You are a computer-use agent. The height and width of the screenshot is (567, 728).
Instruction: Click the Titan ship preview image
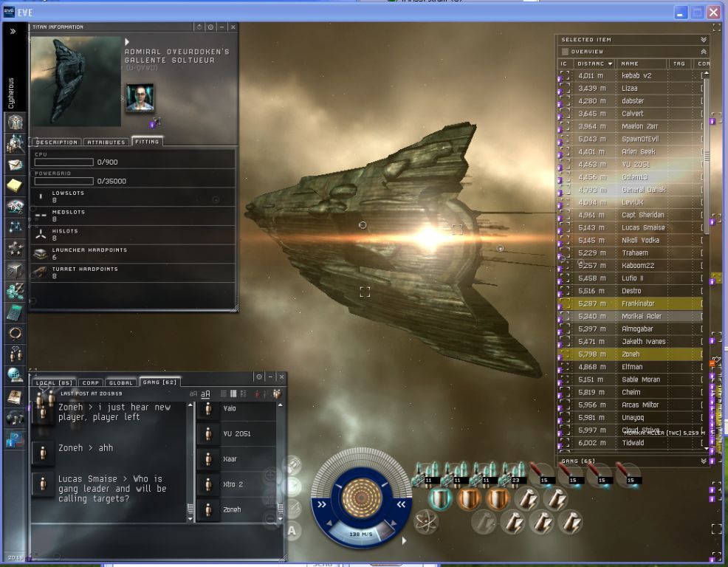(76, 82)
